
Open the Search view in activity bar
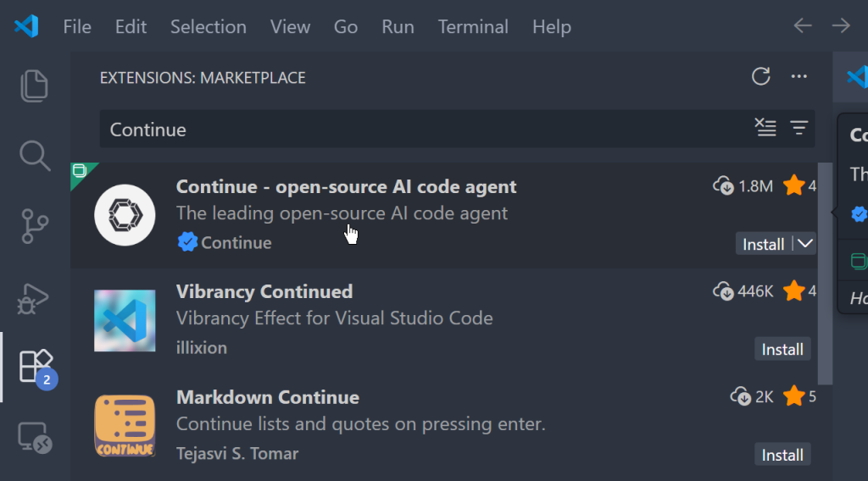pyautogui.click(x=35, y=155)
